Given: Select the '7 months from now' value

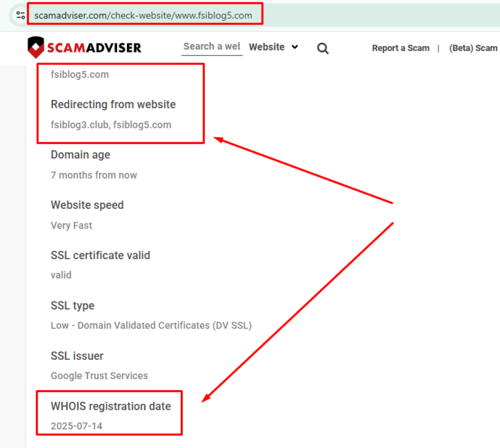Looking at the screenshot, I should click(94, 175).
